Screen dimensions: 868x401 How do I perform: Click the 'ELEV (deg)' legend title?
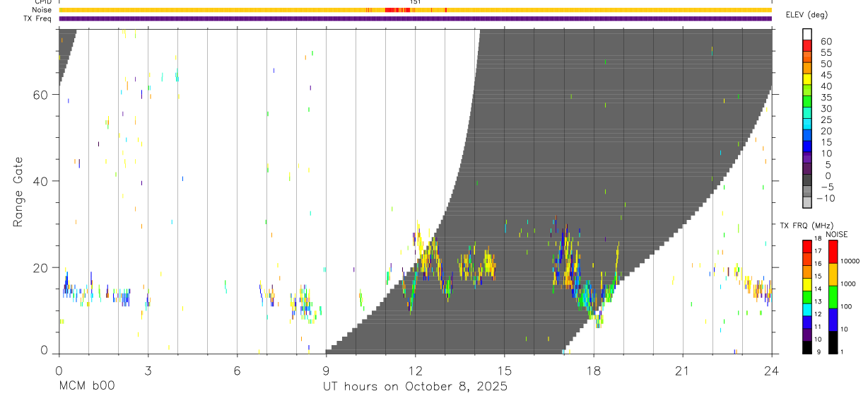coord(807,14)
